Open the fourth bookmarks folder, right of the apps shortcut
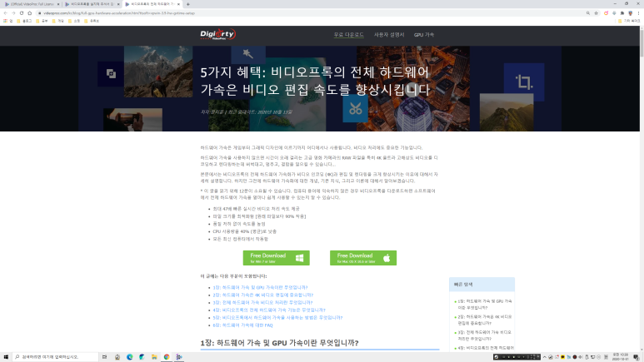 (x=74, y=21)
